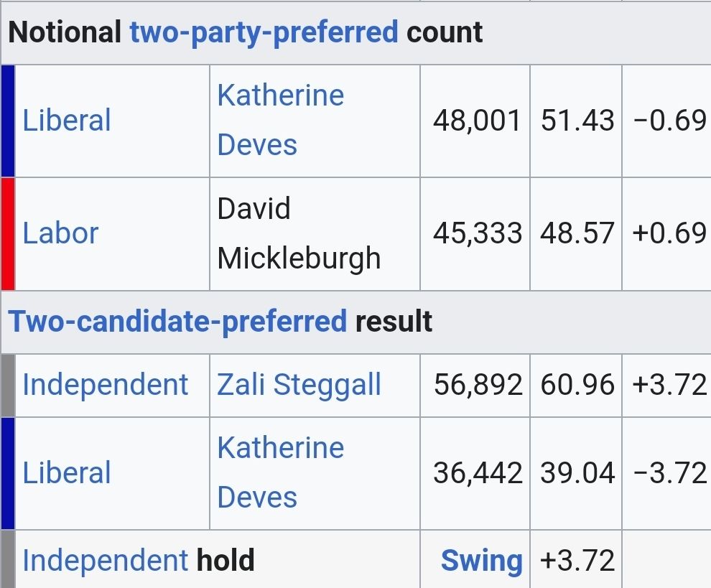The image size is (711, 588).
Task: Click the red Labor party color bar
Action: (x=8, y=234)
